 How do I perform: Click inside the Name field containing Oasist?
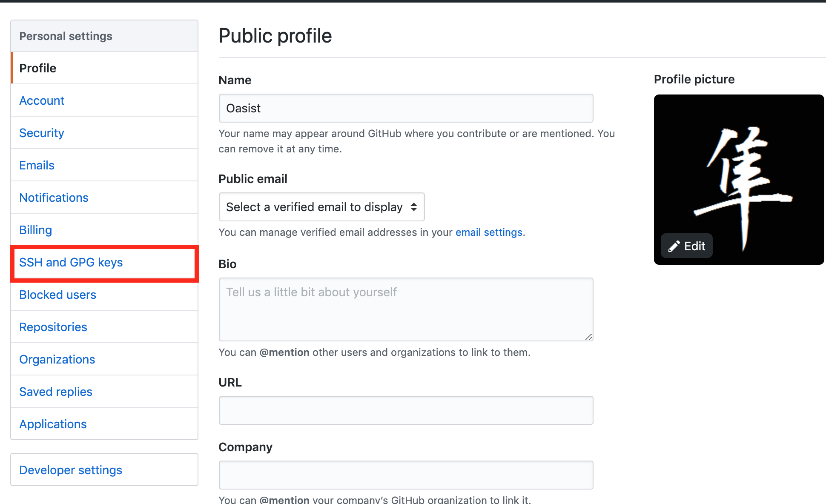(405, 108)
